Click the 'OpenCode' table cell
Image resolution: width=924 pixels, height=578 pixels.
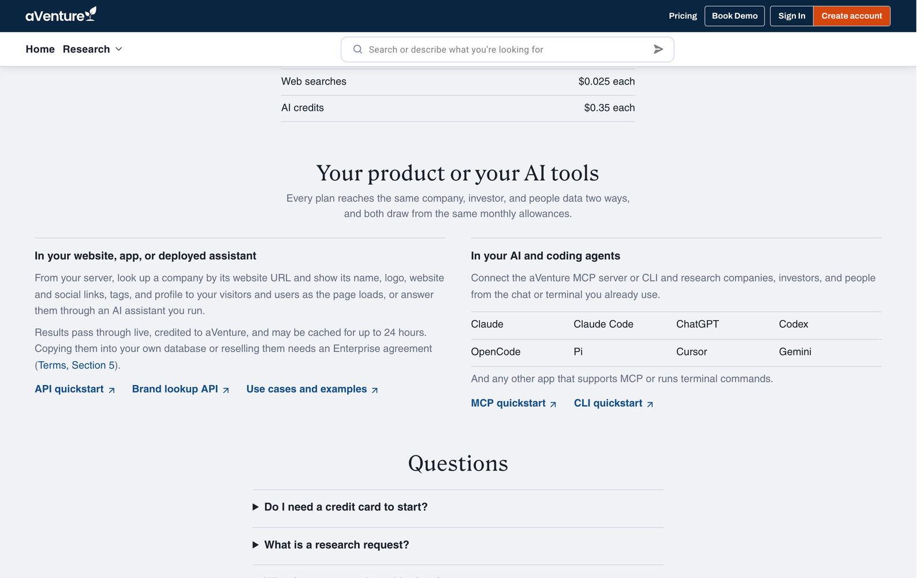click(495, 352)
